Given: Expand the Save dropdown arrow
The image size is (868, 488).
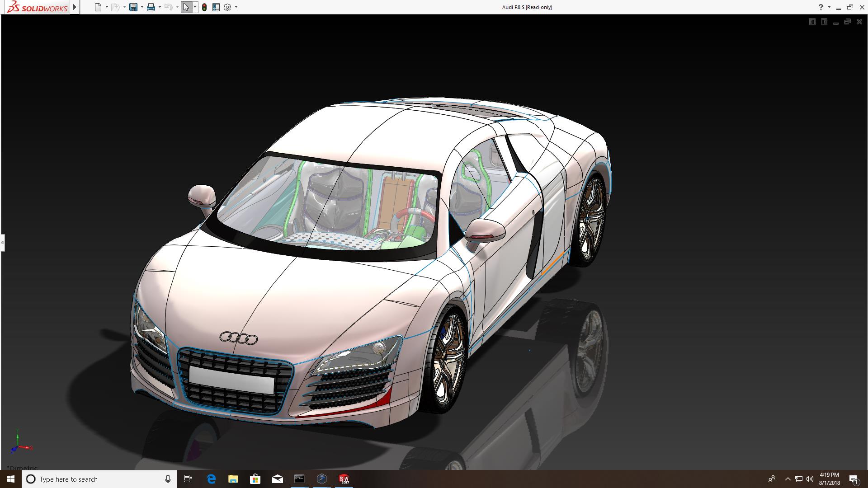Looking at the screenshot, I should pos(142,7).
